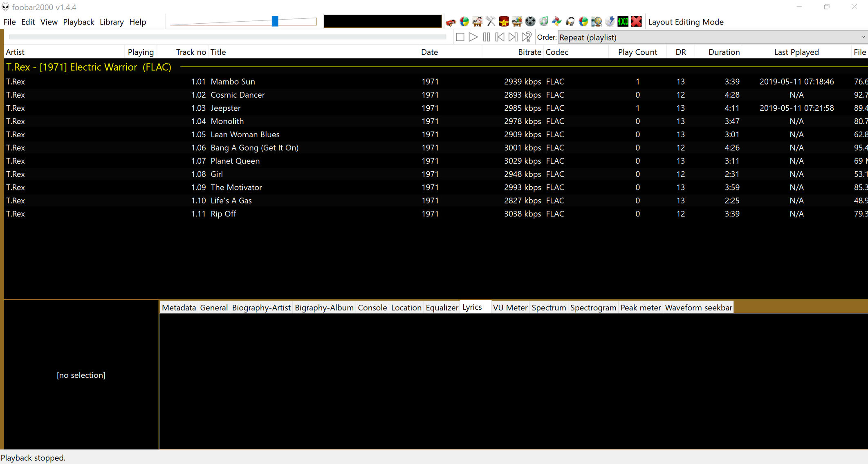
Task: Sort by the DR column header
Action: (x=681, y=52)
